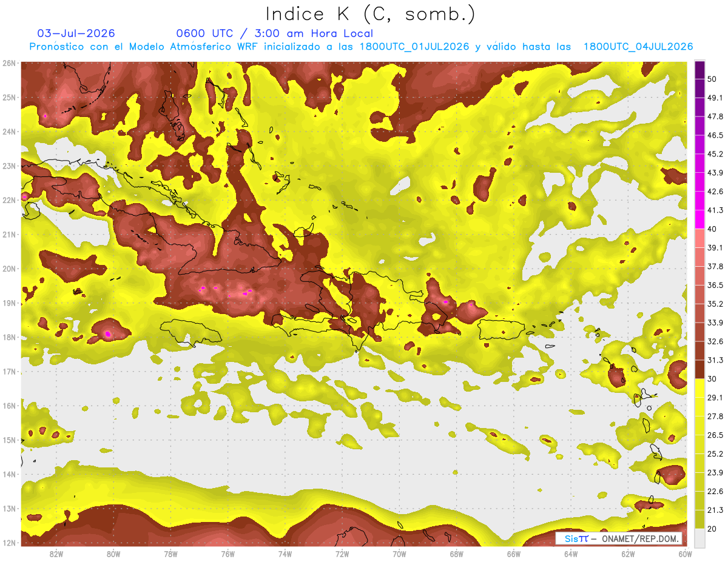
Task: Click the legend value 35.2
Action: pyautogui.click(x=715, y=304)
